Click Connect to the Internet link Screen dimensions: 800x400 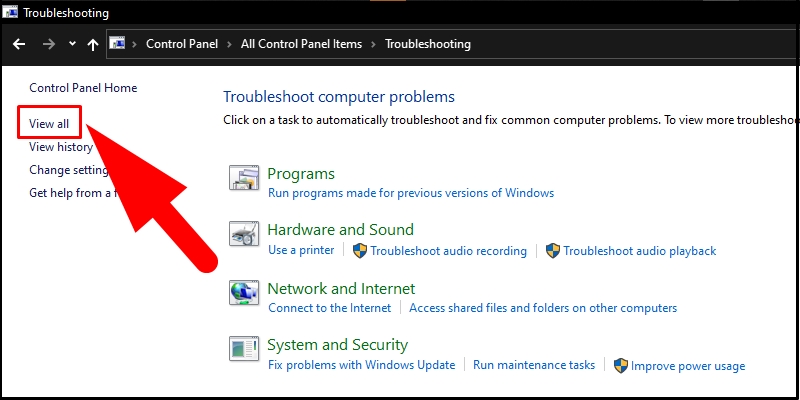click(330, 308)
